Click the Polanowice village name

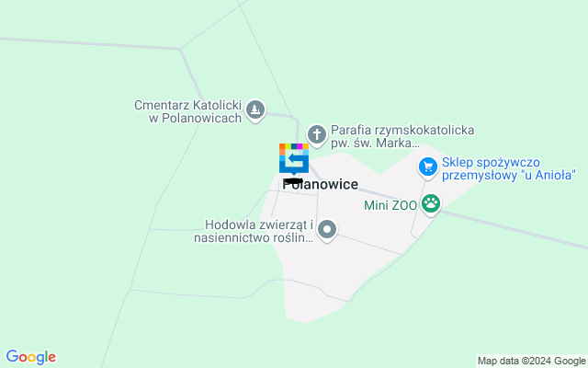[321, 184]
